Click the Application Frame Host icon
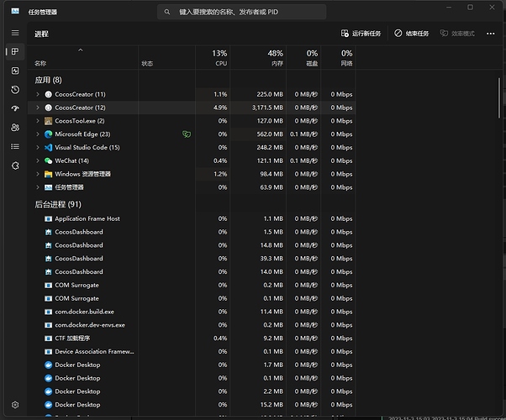Viewport: 506px width, 420px height. click(x=49, y=218)
